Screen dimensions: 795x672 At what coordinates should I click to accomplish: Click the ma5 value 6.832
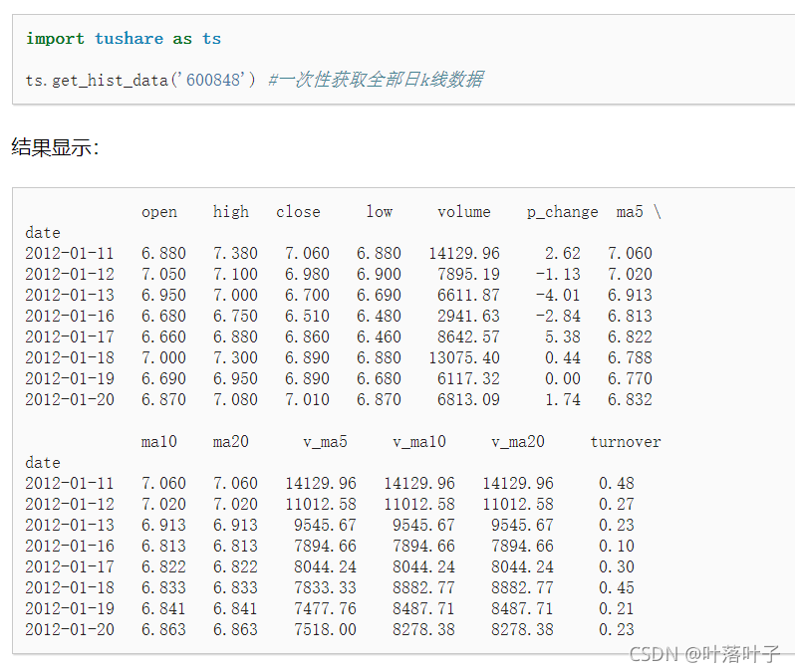pyautogui.click(x=630, y=399)
